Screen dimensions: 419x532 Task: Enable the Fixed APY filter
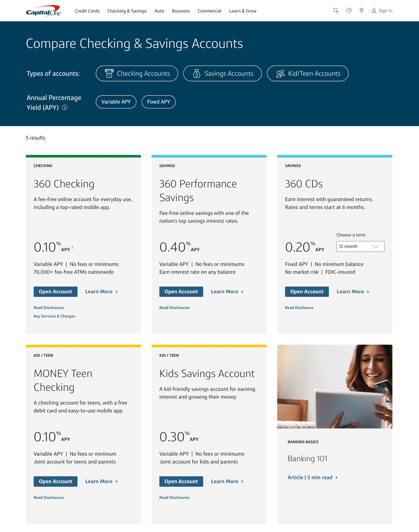coord(158,102)
